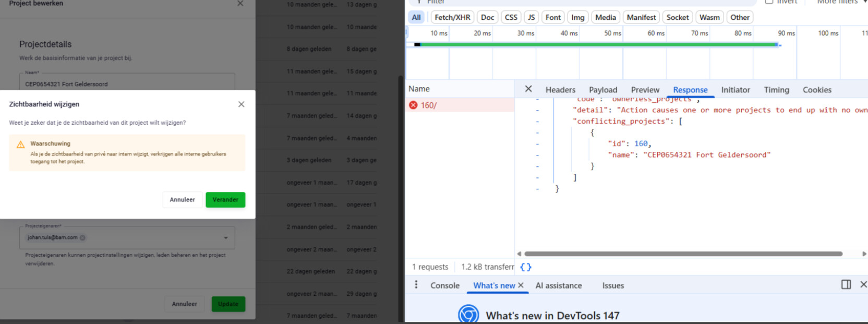Confirm with the green Verander button

(225, 200)
